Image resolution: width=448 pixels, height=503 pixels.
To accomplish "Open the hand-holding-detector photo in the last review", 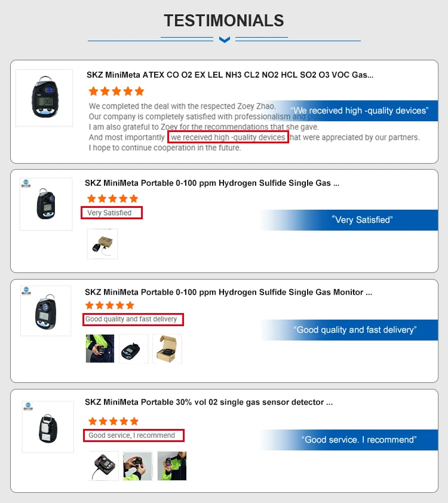I will pyautogui.click(x=137, y=466).
